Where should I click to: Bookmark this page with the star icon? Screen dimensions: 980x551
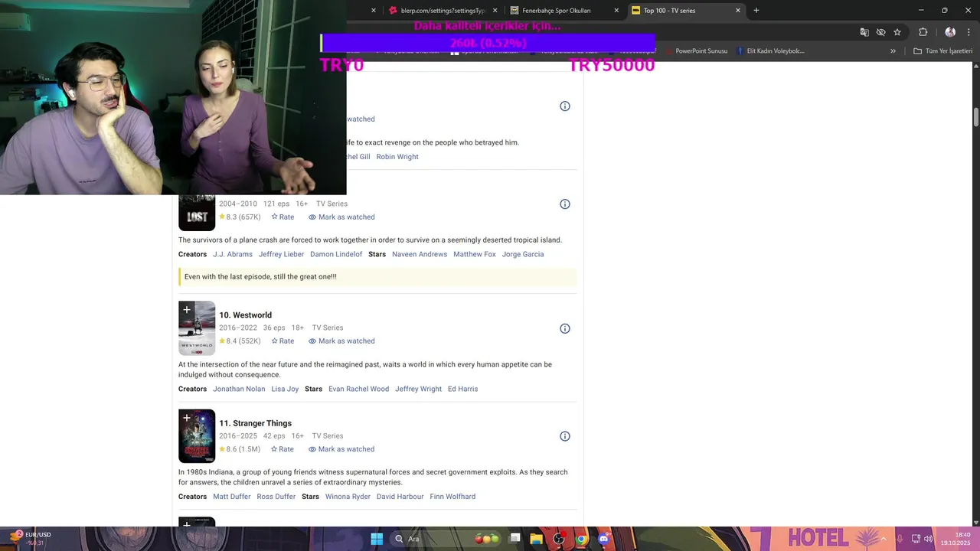click(897, 32)
